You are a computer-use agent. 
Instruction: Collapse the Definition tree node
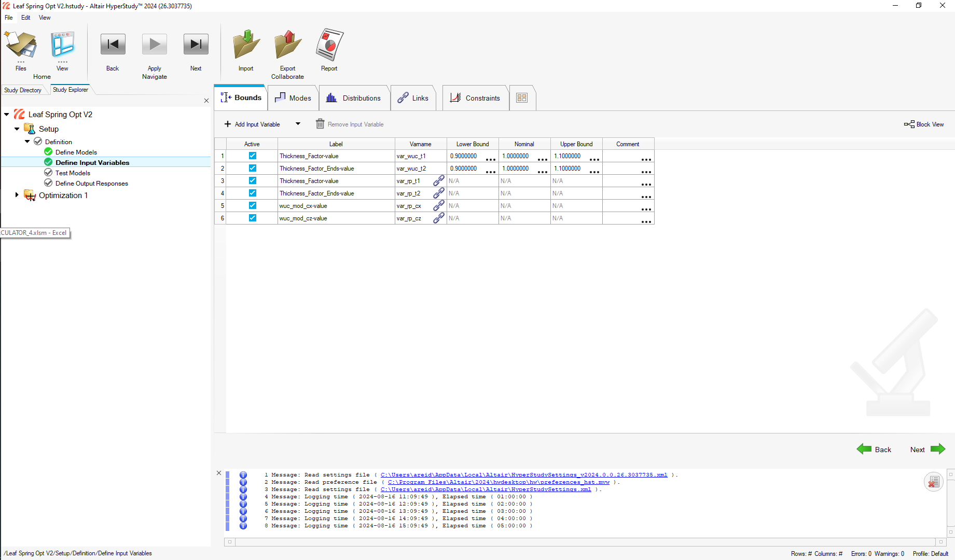click(27, 142)
